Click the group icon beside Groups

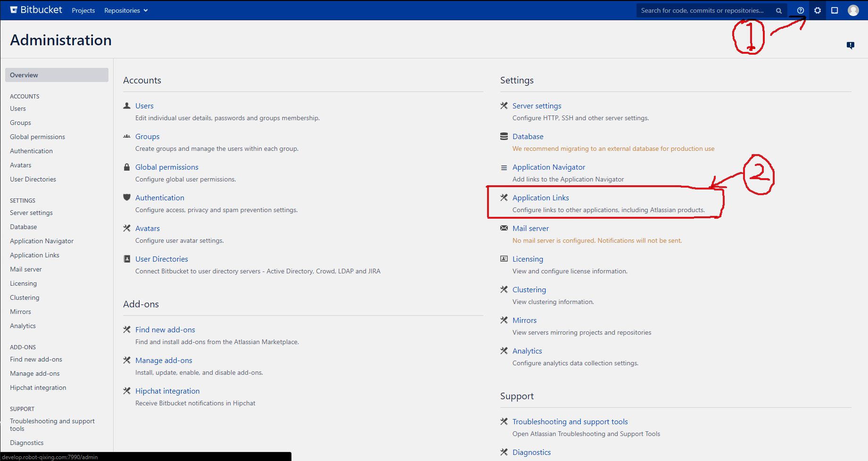tap(127, 136)
